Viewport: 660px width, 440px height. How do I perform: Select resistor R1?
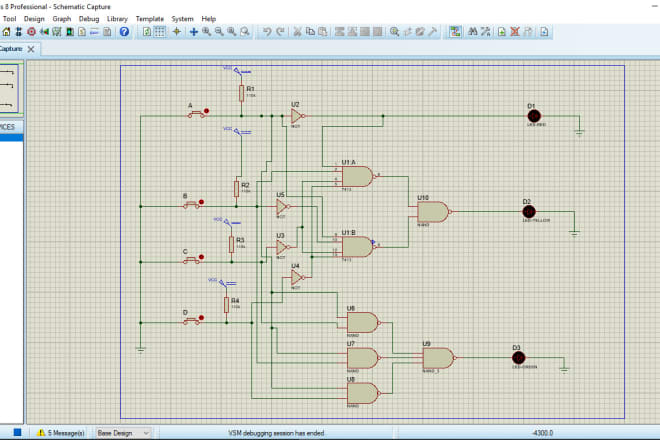click(x=242, y=93)
